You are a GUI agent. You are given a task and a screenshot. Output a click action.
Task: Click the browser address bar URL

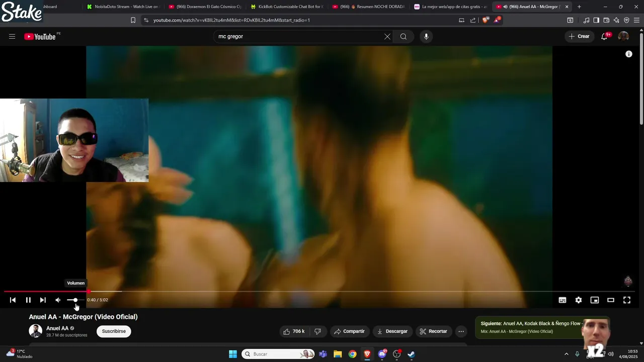point(231,20)
